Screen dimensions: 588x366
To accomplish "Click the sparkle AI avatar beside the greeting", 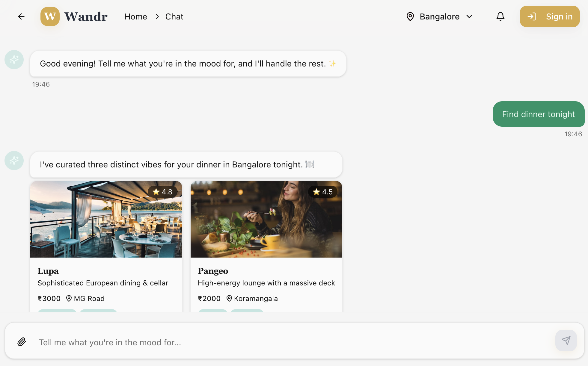I will [x=14, y=60].
